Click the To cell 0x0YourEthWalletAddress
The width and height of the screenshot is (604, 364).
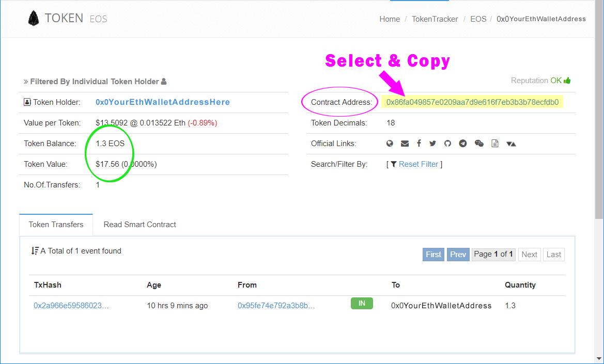click(441, 306)
